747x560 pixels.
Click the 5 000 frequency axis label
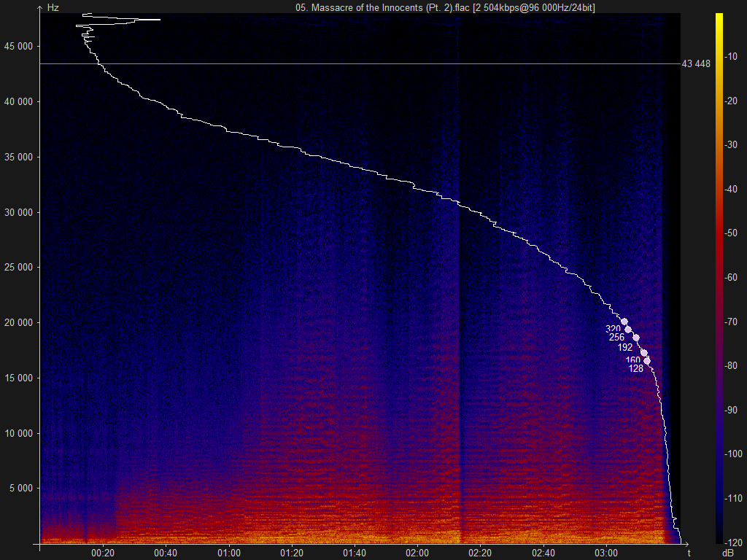[21, 488]
